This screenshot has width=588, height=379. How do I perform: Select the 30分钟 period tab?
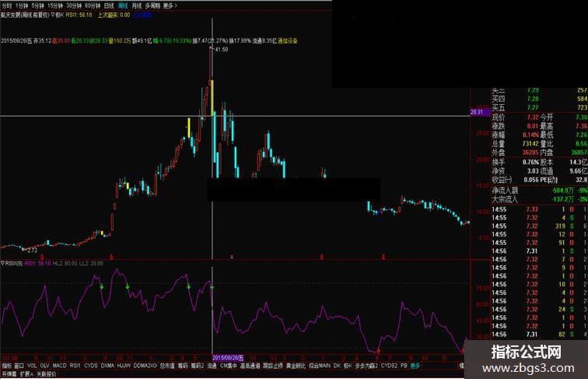tap(74, 6)
